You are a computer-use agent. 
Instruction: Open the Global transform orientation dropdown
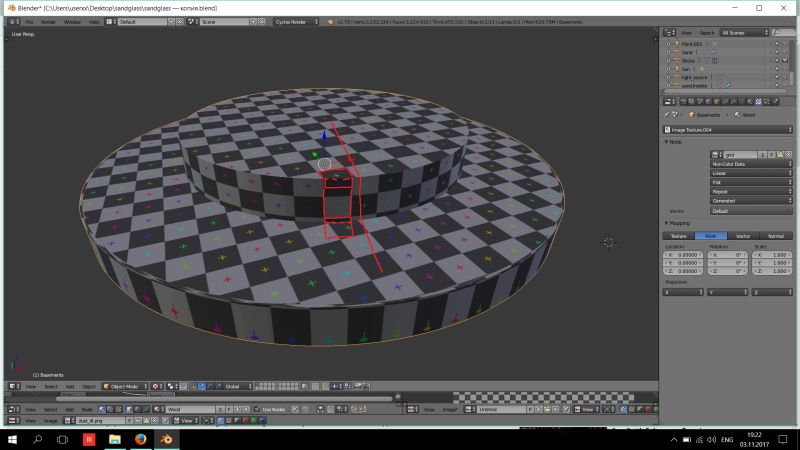tap(238, 387)
